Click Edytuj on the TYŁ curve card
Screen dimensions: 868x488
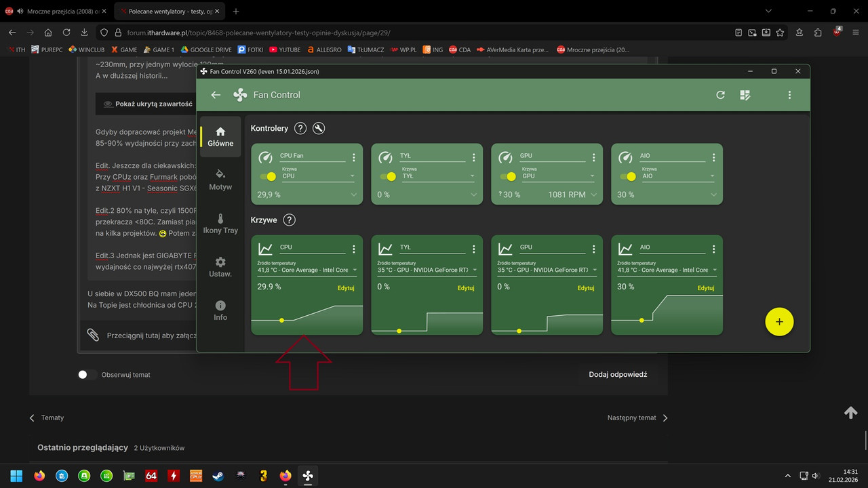tap(466, 288)
